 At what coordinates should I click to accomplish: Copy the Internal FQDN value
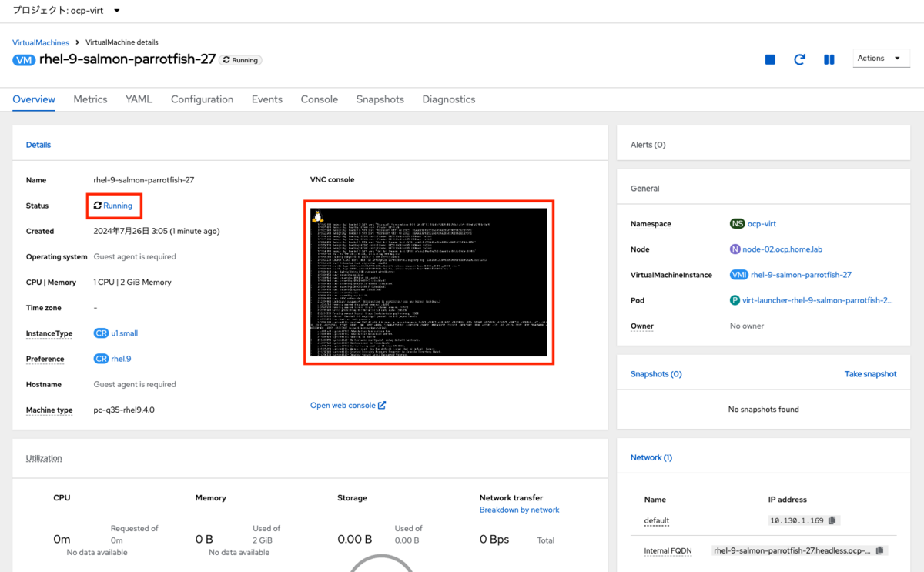point(880,550)
